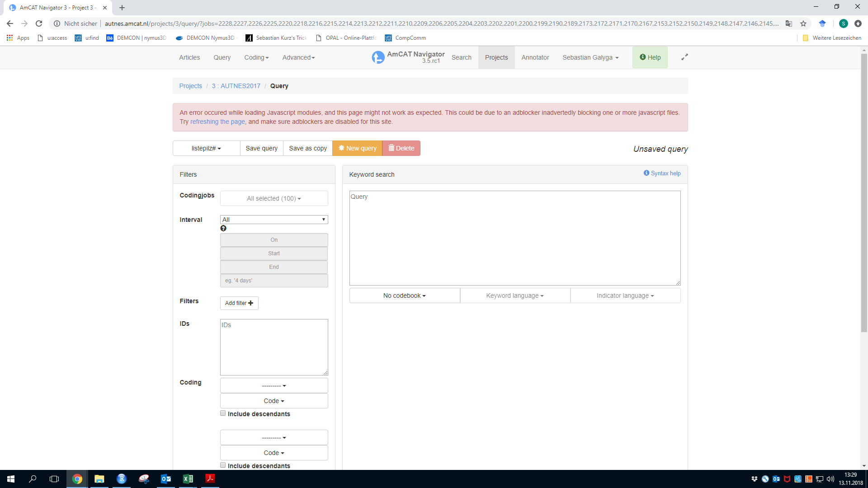Open Syntax help via the info icon
868x488 pixels.
pyautogui.click(x=646, y=173)
